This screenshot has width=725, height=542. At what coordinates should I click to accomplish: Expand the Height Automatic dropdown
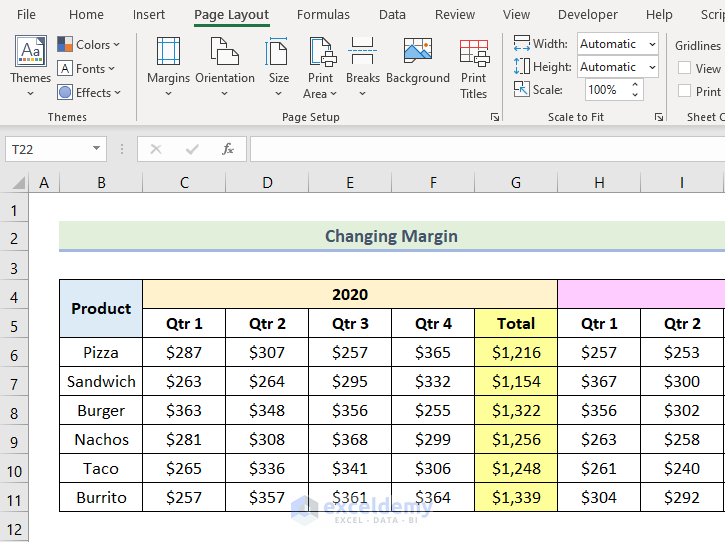coord(652,67)
